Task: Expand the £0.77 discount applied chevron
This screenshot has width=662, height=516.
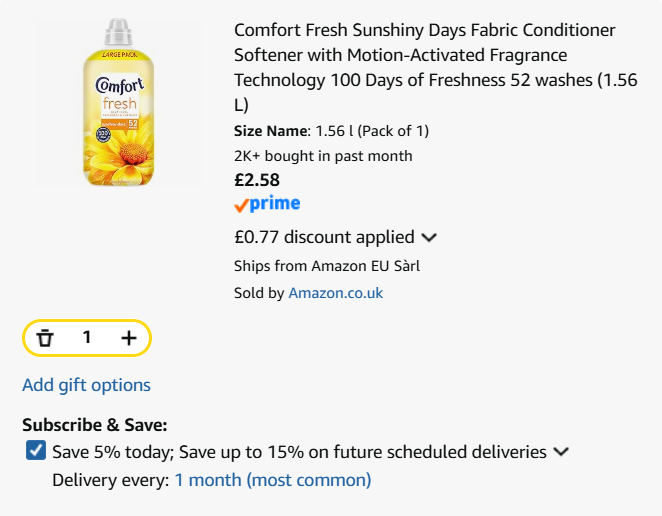Action: click(x=429, y=238)
